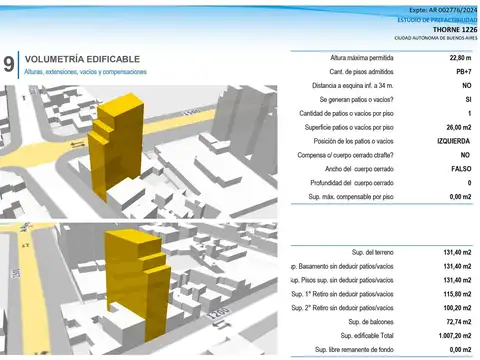
Task: Select the value '100,20 m2'
Action: 457,308
